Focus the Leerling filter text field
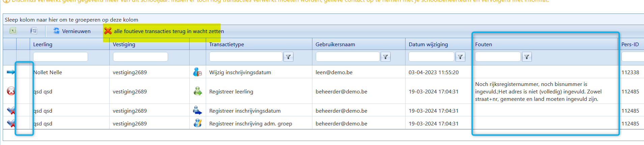This screenshot has height=145, width=644. pyautogui.click(x=60, y=57)
